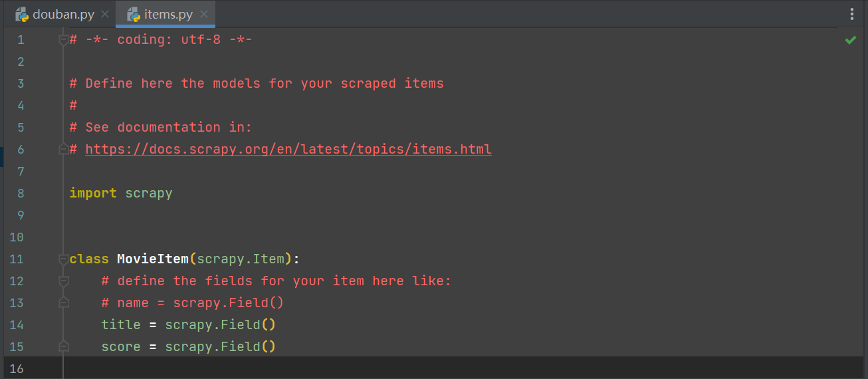This screenshot has width=868, height=379.
Task: Fold the comment block starting at line 12
Action: point(64,281)
